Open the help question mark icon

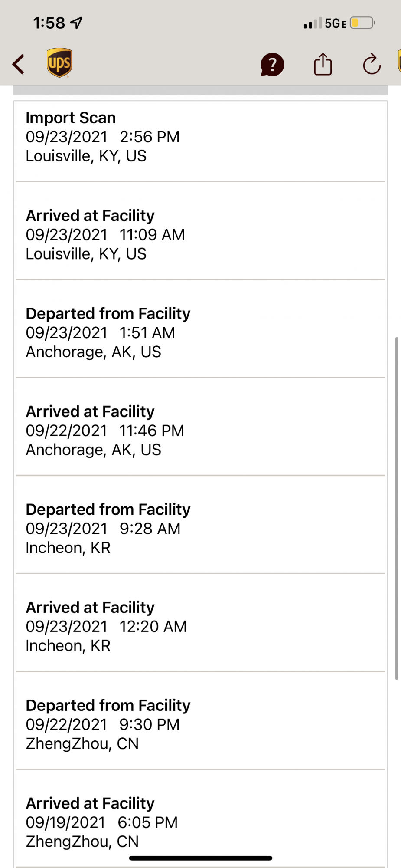pyautogui.click(x=272, y=65)
